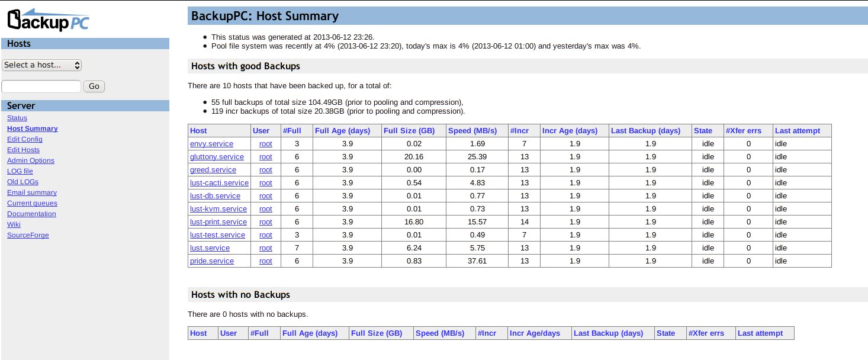Sort good backups by Last Backup (days)
This screenshot has width=868, height=360.
645,131
